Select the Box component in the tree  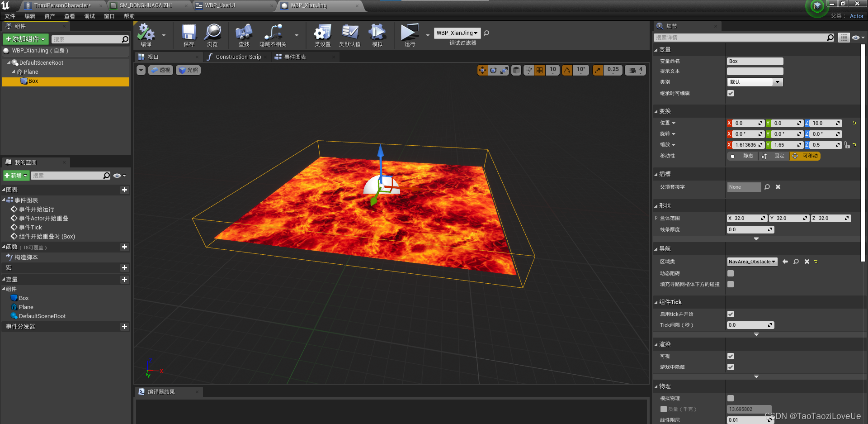tap(33, 81)
